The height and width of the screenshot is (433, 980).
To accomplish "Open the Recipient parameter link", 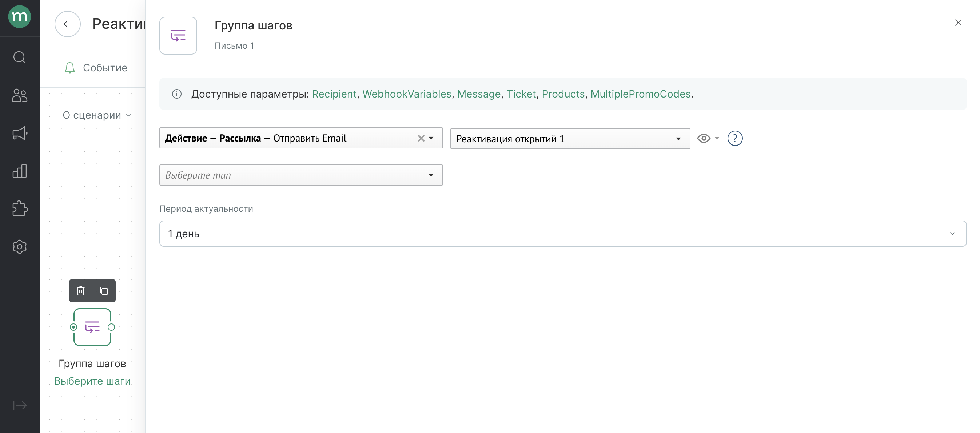I will 334,94.
